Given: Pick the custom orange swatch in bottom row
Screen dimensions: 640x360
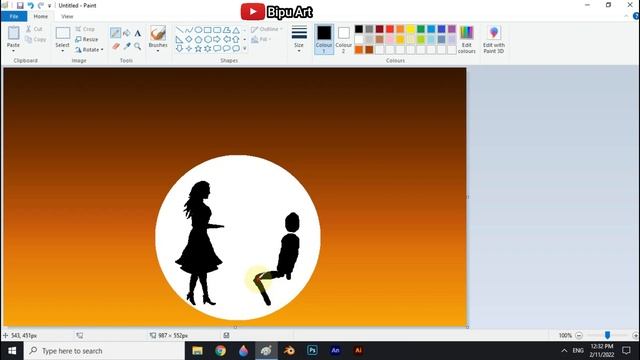Looking at the screenshot, I should [359, 50].
